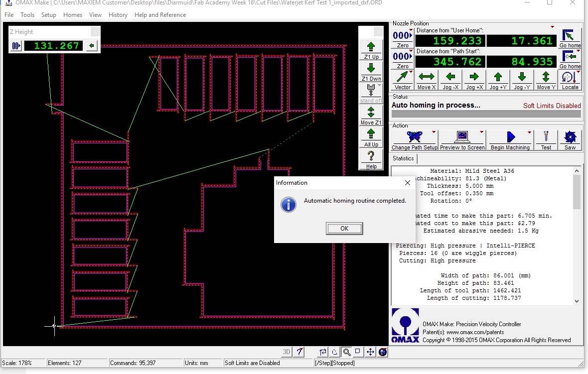Jog the nozzle in -X direction
This screenshot has width=588, height=374.
click(450, 80)
